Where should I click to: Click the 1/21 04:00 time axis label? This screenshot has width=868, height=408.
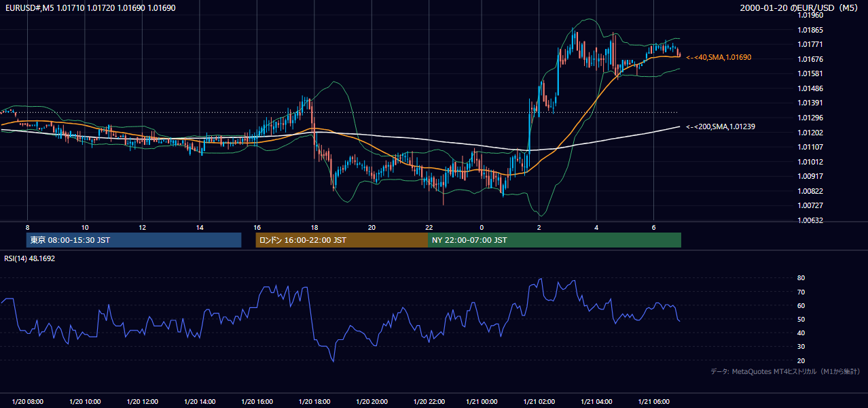pos(596,402)
